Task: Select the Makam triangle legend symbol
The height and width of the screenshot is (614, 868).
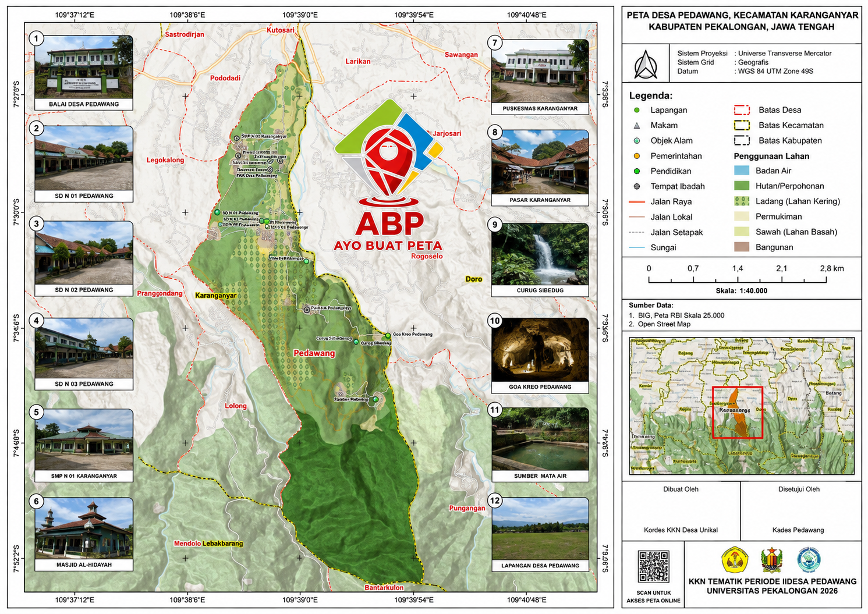Action: 637,125
